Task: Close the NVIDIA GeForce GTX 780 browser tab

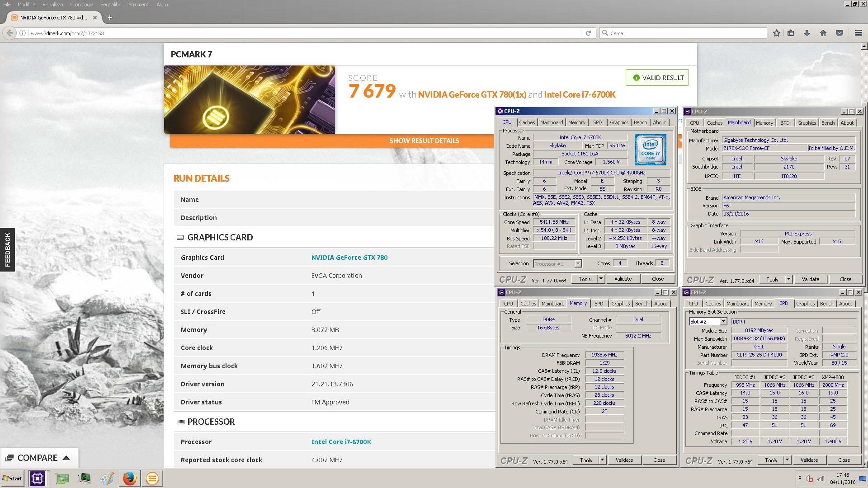Action: click(x=95, y=18)
